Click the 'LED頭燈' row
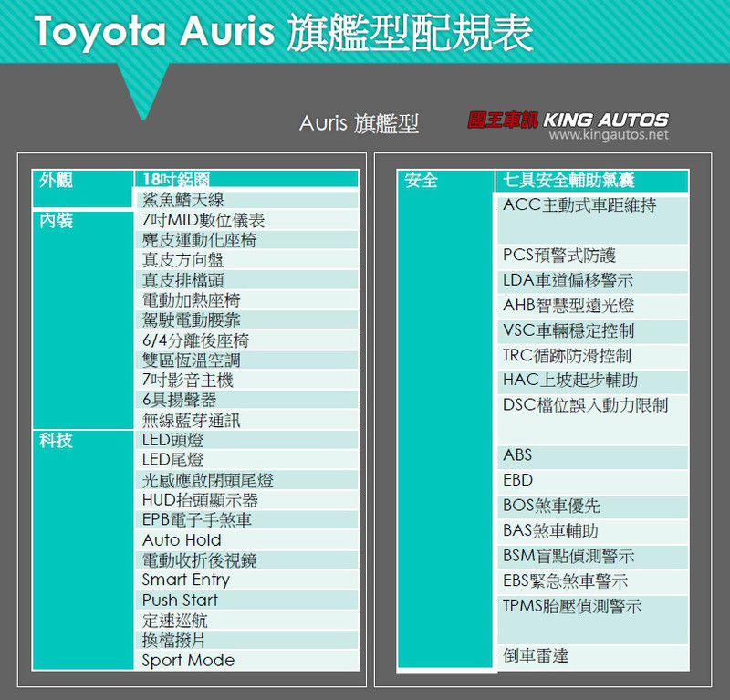Image resolution: width=730 pixels, height=700 pixels. (246, 440)
